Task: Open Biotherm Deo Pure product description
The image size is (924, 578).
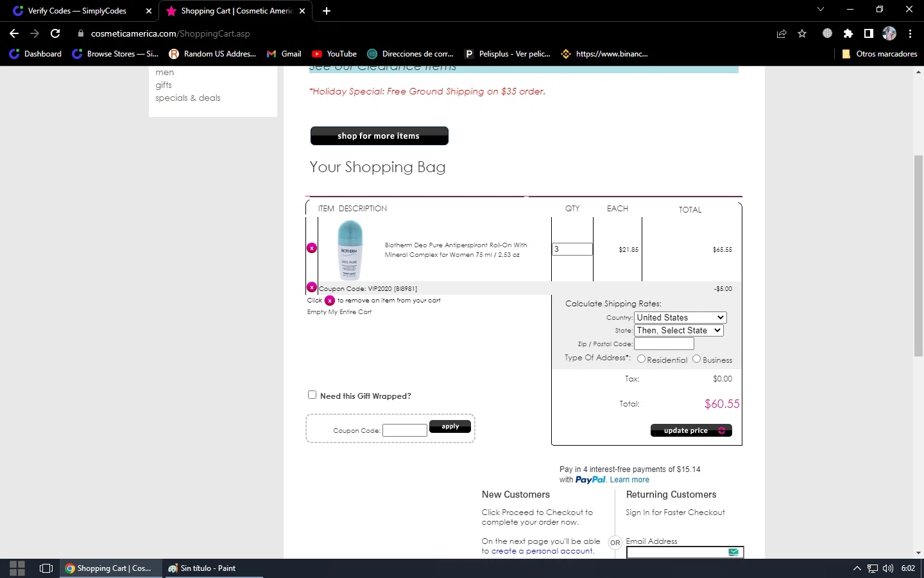Action: pyautogui.click(x=456, y=250)
